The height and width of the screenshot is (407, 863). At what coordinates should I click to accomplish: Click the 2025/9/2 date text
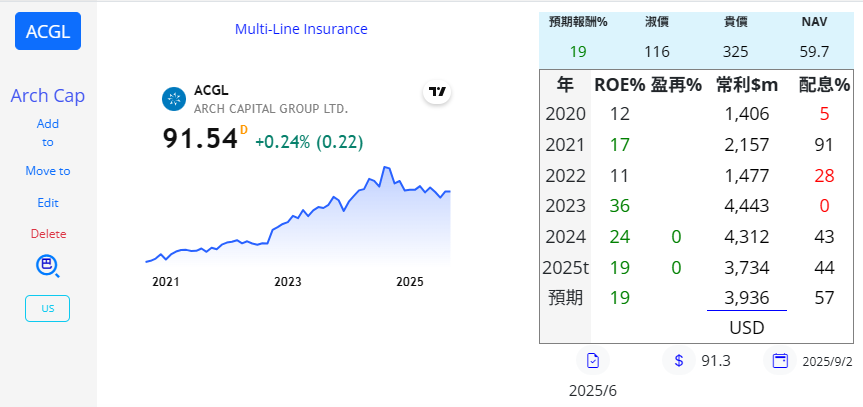pos(827,362)
